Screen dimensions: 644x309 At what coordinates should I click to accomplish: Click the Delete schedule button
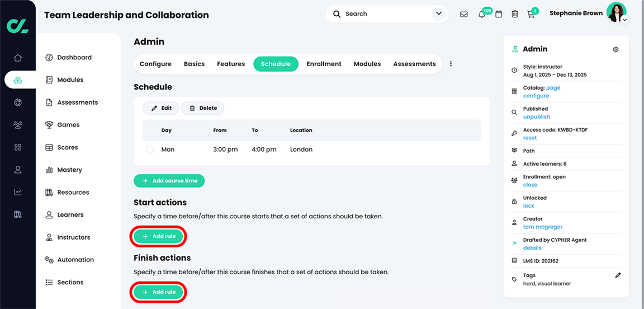(202, 108)
